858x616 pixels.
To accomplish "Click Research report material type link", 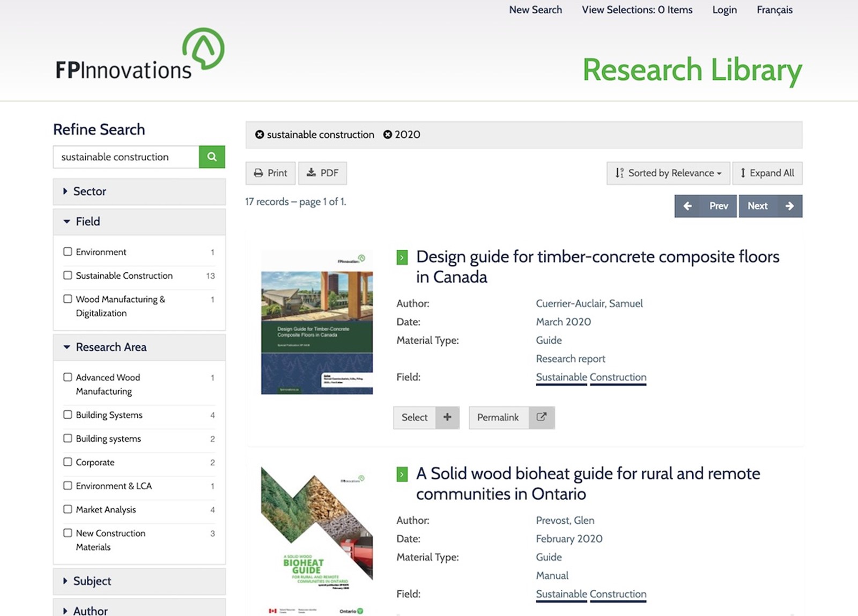I will point(571,359).
